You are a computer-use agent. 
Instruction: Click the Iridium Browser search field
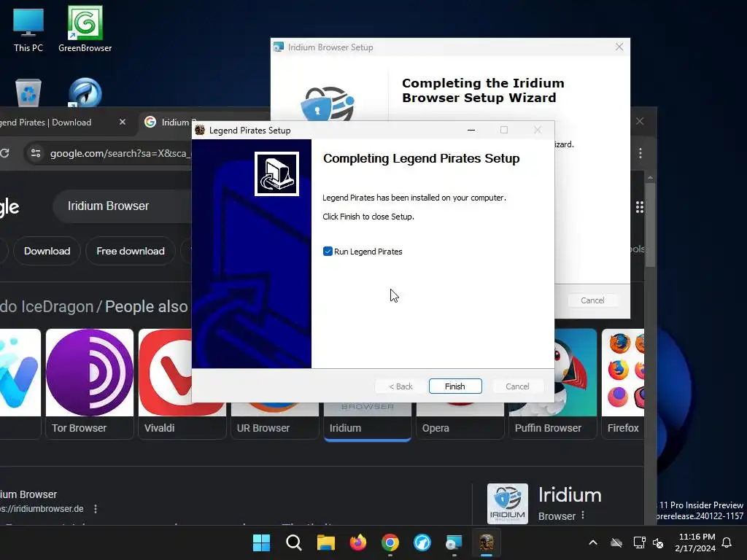tap(123, 206)
